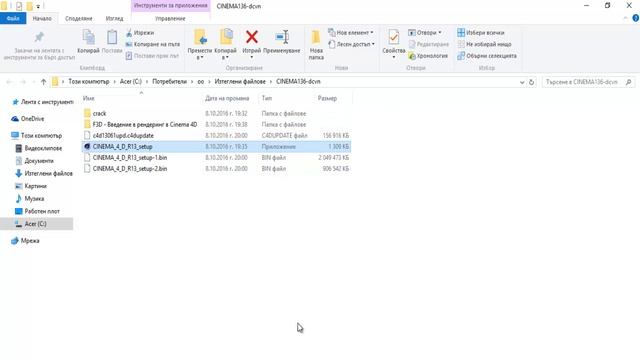Select the crack folder
The image size is (640, 360).
pyautogui.click(x=216, y=113)
